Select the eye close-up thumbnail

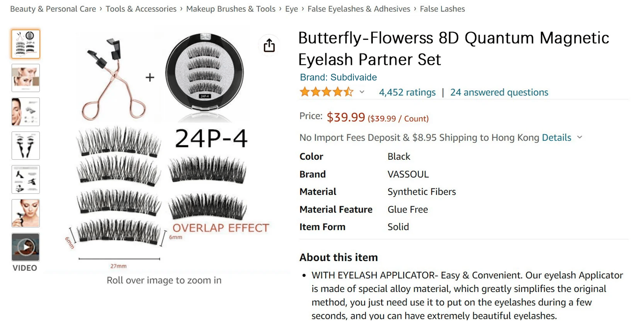coord(26,78)
